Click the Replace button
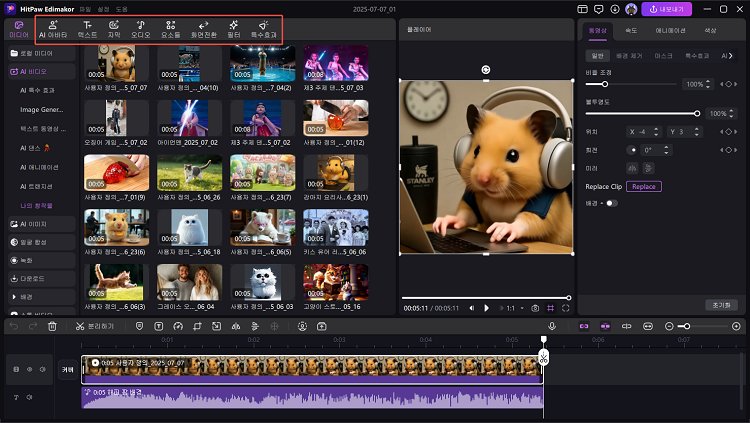Viewport: 750px width, 423px height. pyautogui.click(x=644, y=187)
